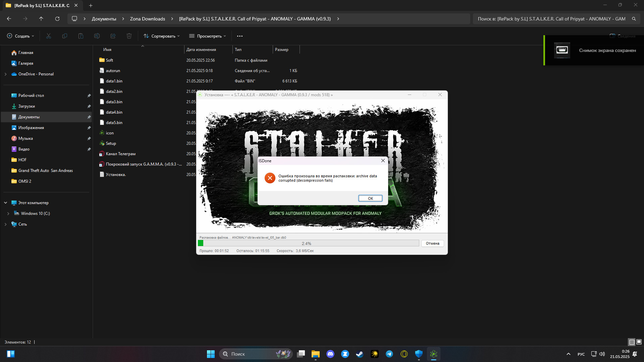Open Grand Theft Auto San Andreas folder
The width and height of the screenshot is (644, 362).
click(46, 171)
